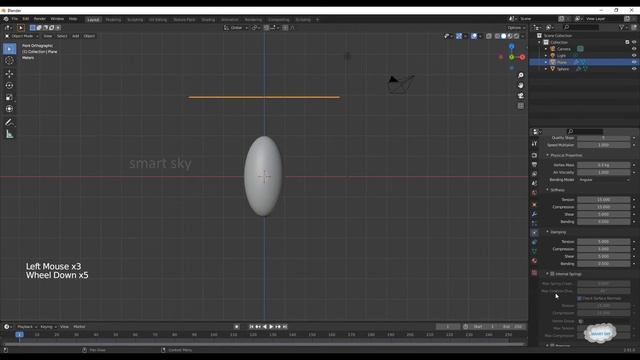Screen dimensions: 640x360
Task: Click the zoom view magnifier icon
Action: (520, 76)
